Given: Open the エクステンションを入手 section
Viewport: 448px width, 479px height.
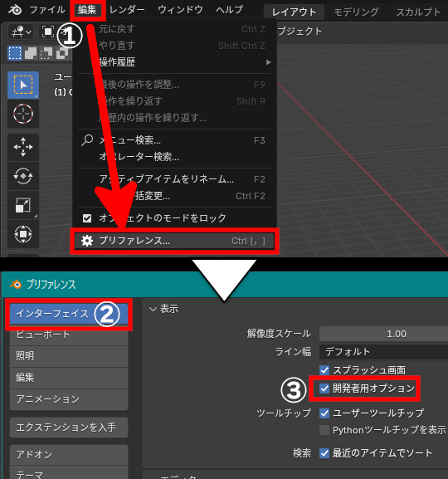Looking at the screenshot, I should 69,428.
